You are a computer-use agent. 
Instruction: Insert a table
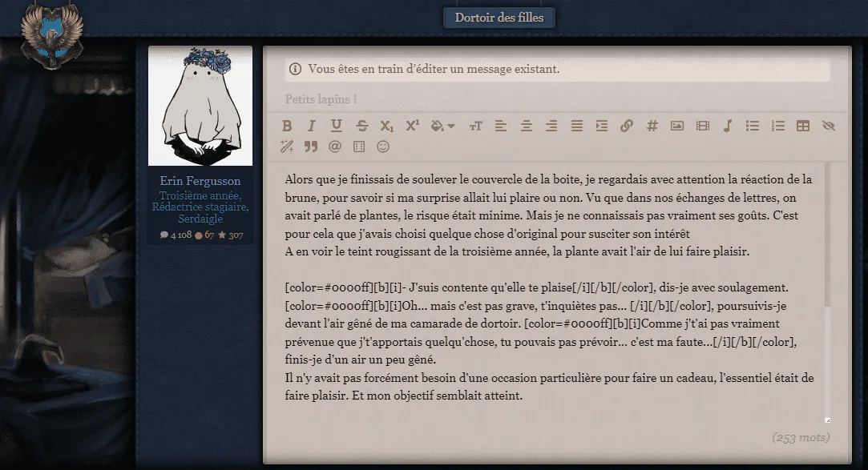tap(802, 126)
